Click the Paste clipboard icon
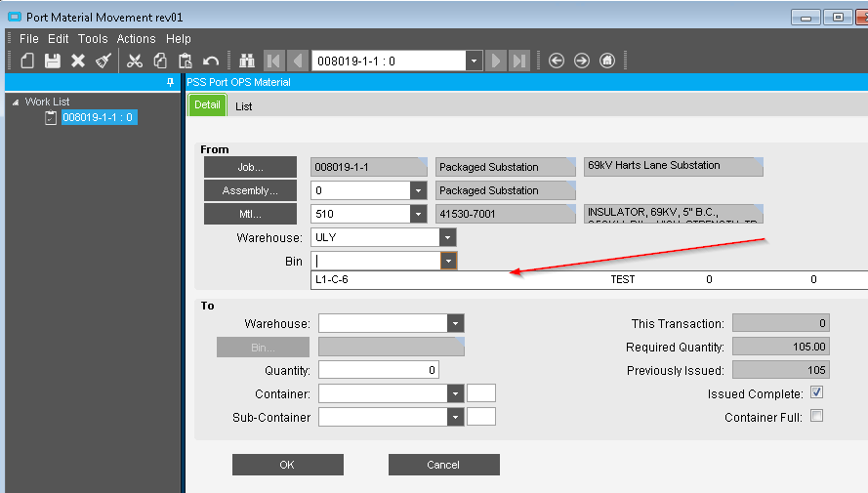 [x=186, y=61]
